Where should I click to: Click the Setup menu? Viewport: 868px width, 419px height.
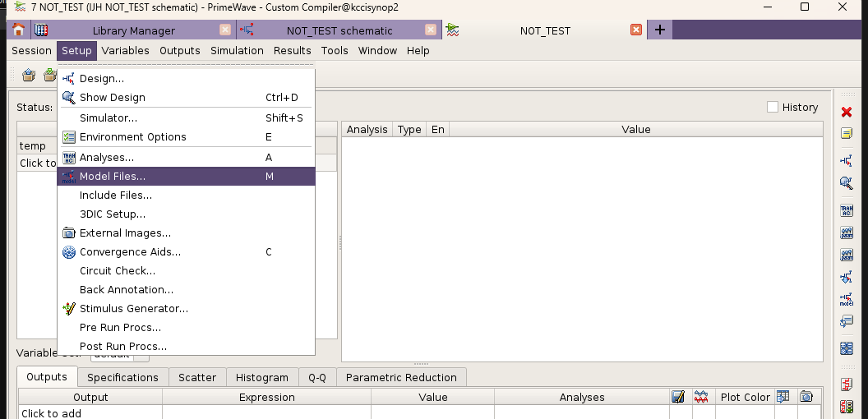[x=76, y=50]
